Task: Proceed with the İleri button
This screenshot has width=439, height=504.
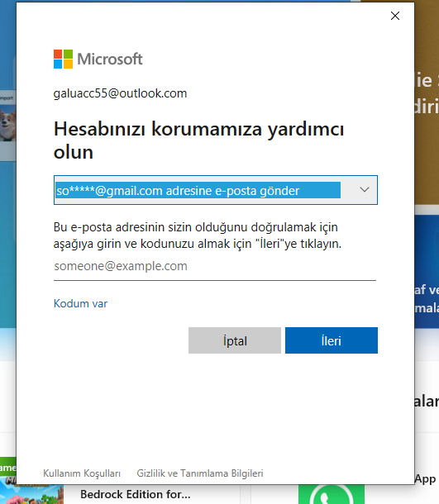Action: tap(332, 340)
